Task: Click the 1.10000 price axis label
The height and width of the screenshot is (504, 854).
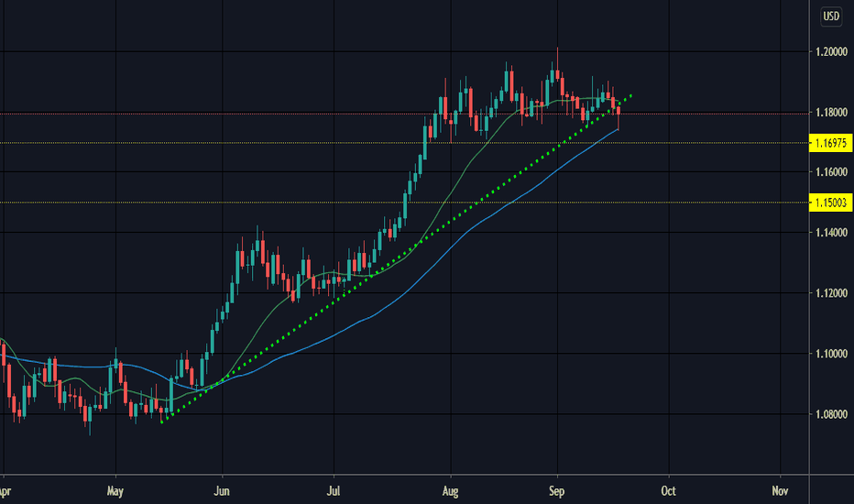Action: pyautogui.click(x=831, y=354)
